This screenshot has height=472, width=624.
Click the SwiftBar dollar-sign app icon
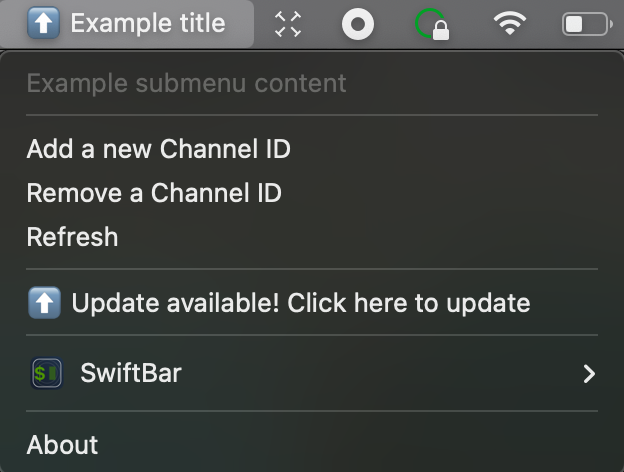(x=47, y=373)
